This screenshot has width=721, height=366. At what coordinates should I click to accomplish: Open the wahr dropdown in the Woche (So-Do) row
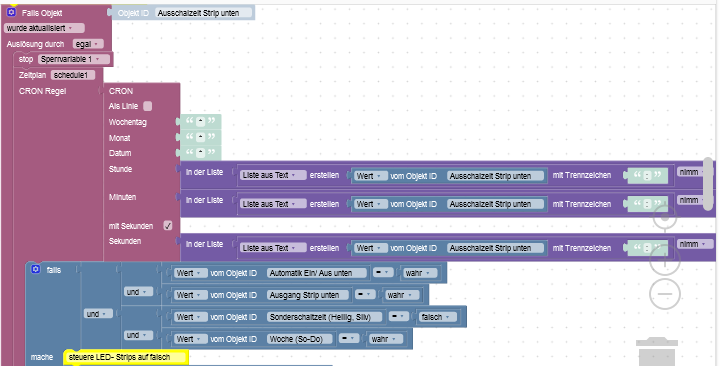tap(385, 339)
